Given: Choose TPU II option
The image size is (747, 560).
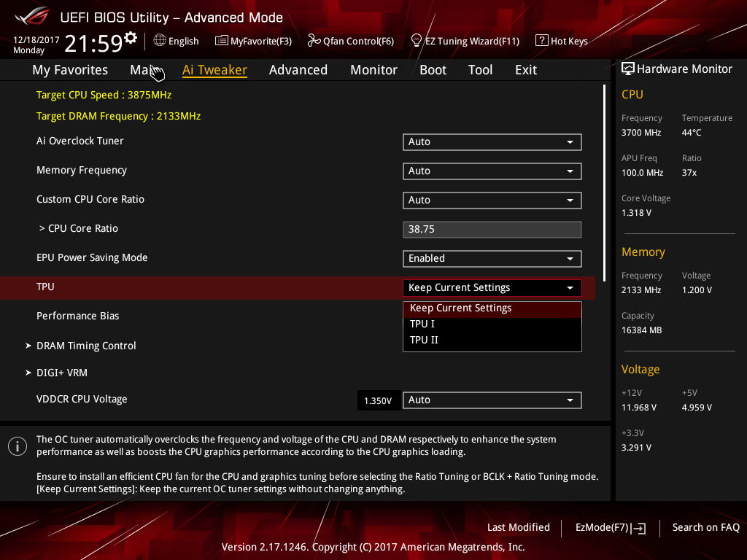Looking at the screenshot, I should pyautogui.click(x=492, y=340).
